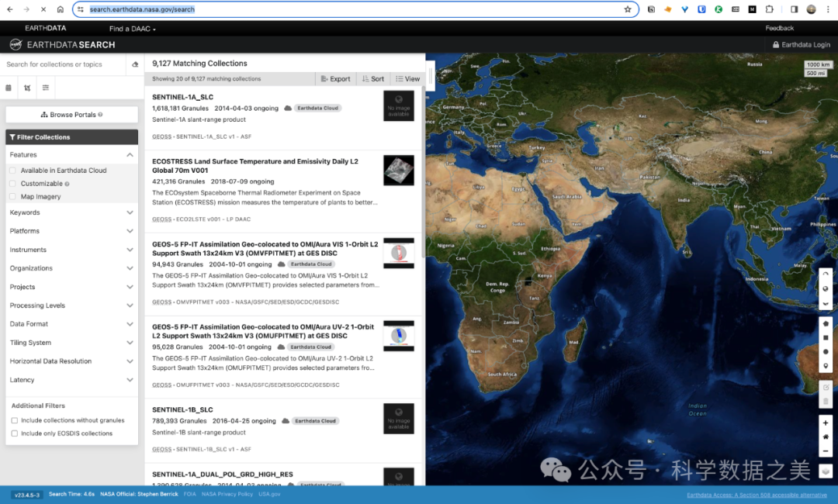
Task: Open the Find a DAAC menu
Action: pos(132,29)
